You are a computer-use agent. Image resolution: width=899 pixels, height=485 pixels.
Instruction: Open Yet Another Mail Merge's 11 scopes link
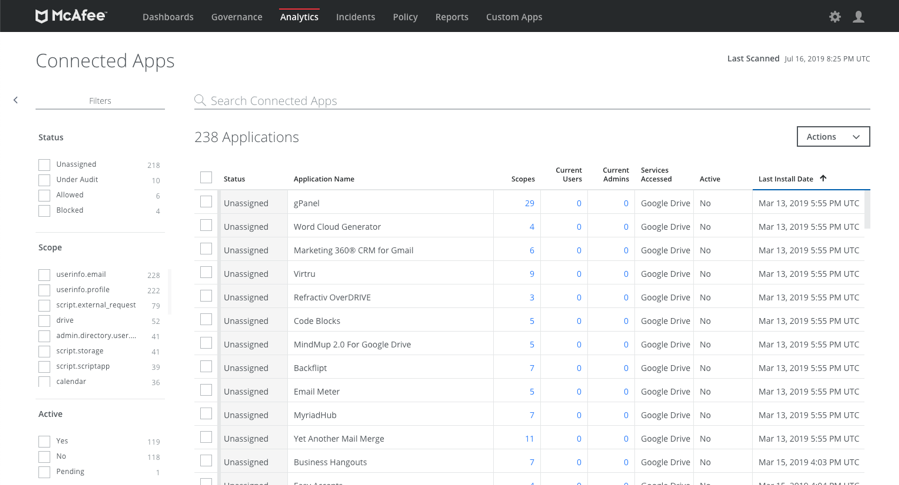click(x=529, y=439)
